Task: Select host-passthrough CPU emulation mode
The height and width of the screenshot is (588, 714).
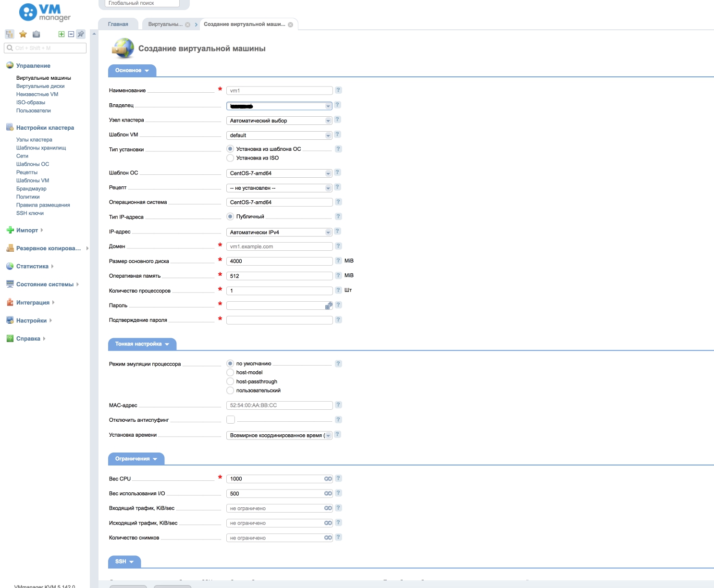Action: (x=230, y=381)
